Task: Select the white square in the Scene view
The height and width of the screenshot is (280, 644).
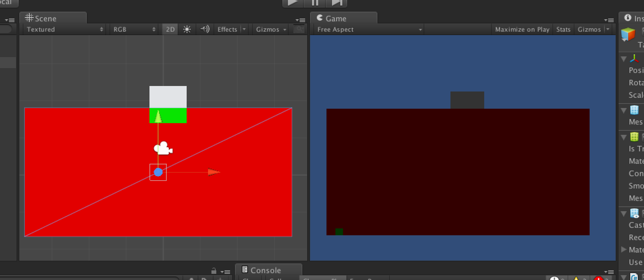Action: coord(168,97)
